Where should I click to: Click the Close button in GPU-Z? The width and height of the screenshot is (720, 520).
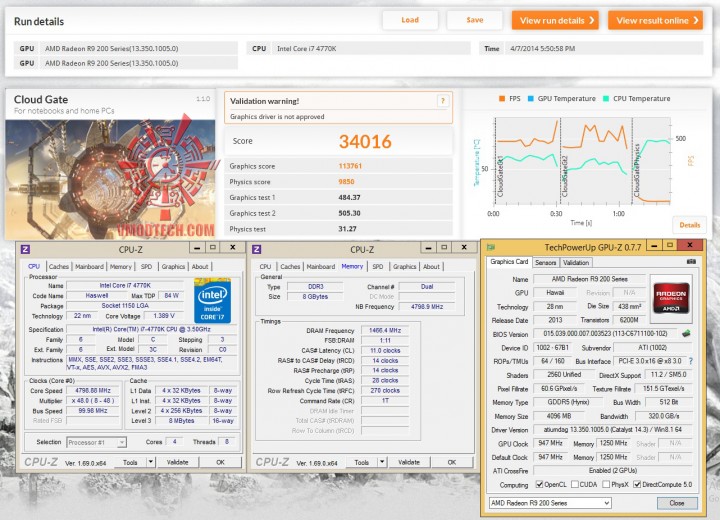(x=677, y=503)
